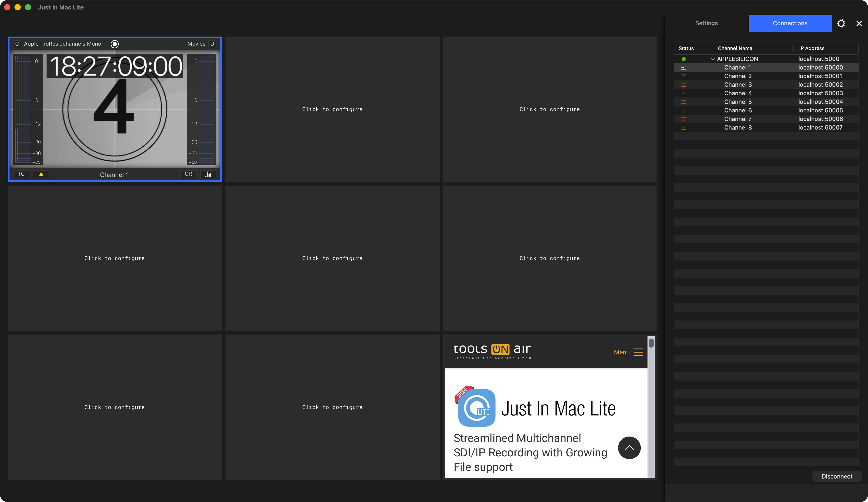Click the web tile vertical scrollbar

(x=651, y=407)
